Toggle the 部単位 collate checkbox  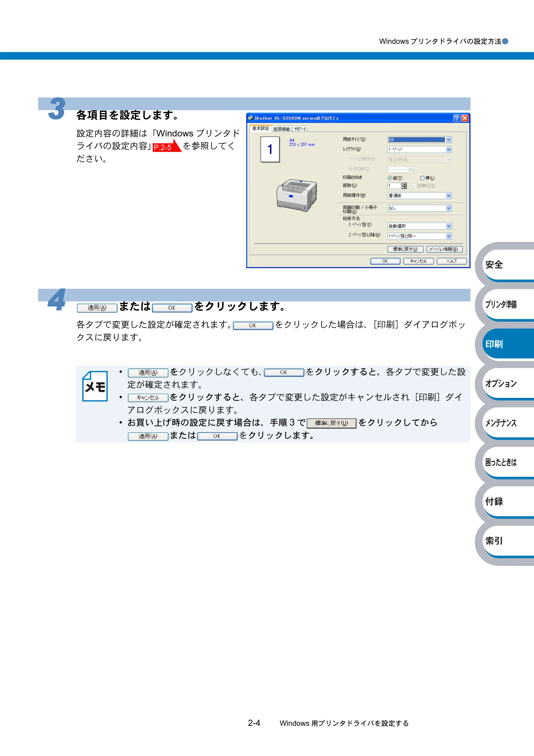click(x=414, y=186)
